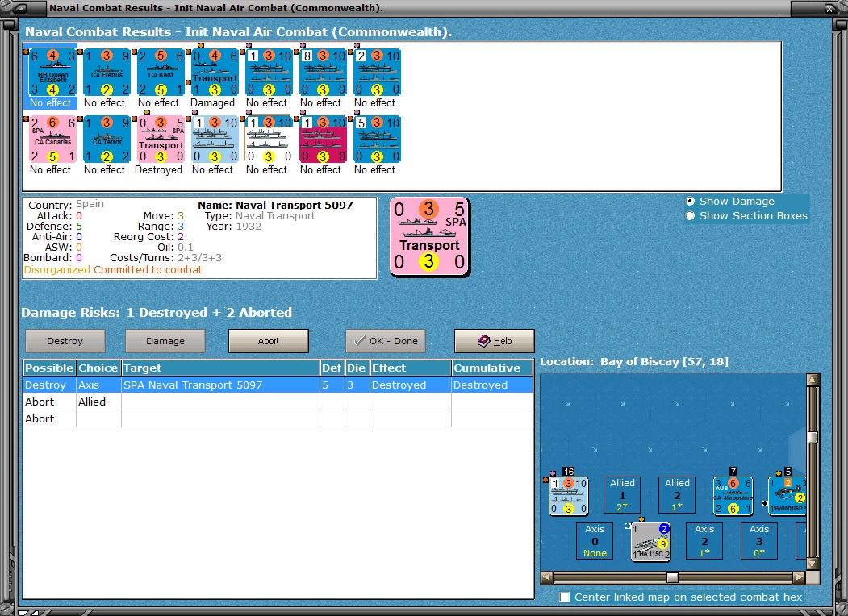Image resolution: width=848 pixels, height=616 pixels.
Task: Select the SPA Naval Transport 5097 row
Action: (278, 385)
